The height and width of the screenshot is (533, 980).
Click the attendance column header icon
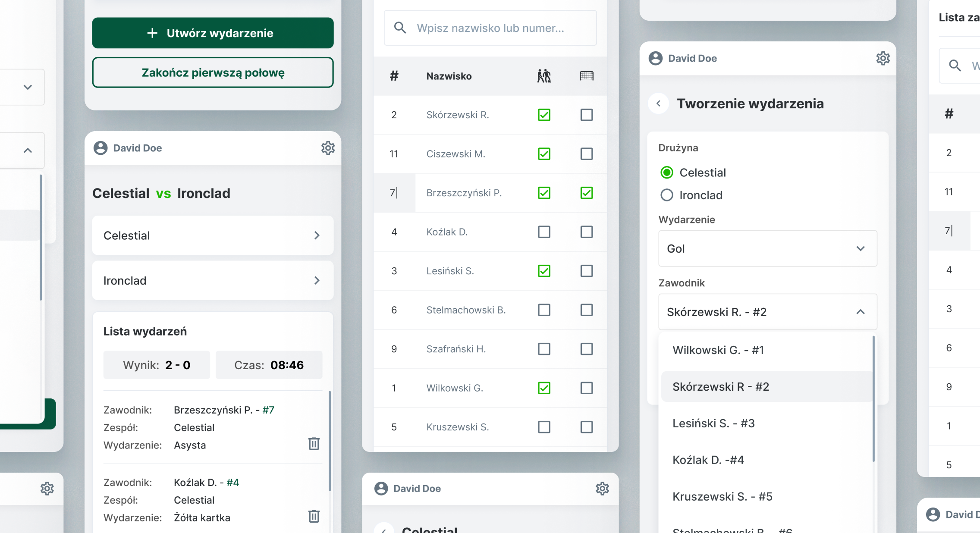tap(544, 76)
